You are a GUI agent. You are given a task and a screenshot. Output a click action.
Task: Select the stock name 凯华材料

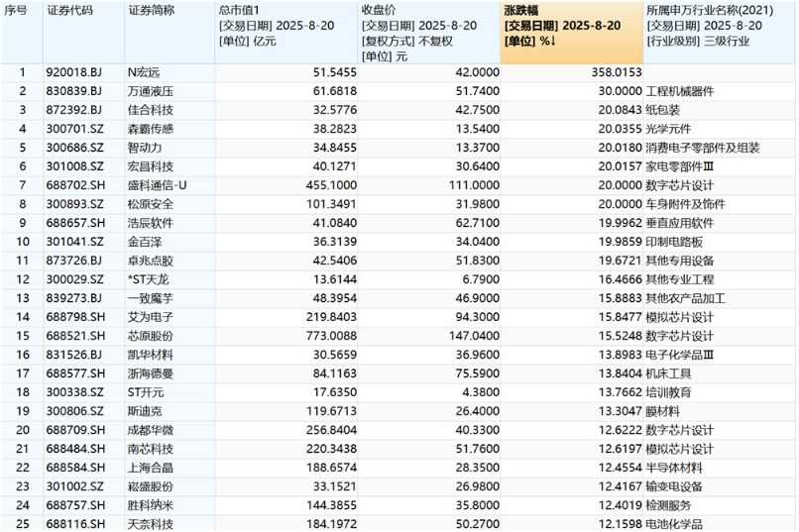[151, 355]
